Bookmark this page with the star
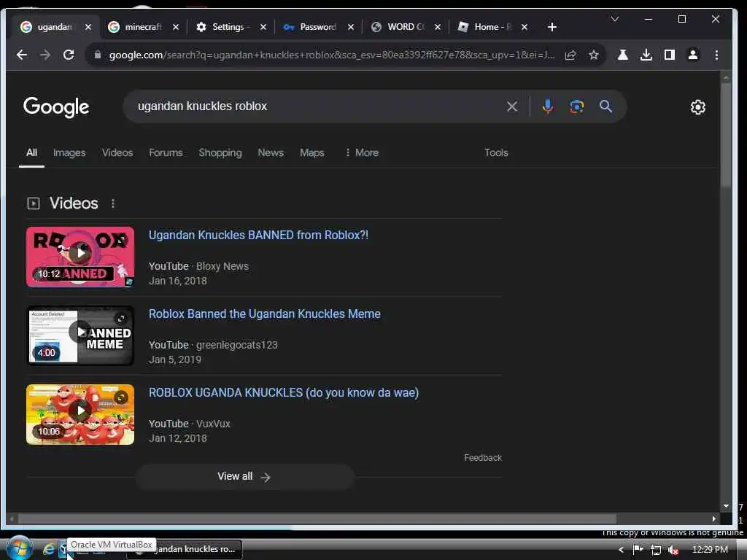The height and width of the screenshot is (560, 747). coord(594,55)
